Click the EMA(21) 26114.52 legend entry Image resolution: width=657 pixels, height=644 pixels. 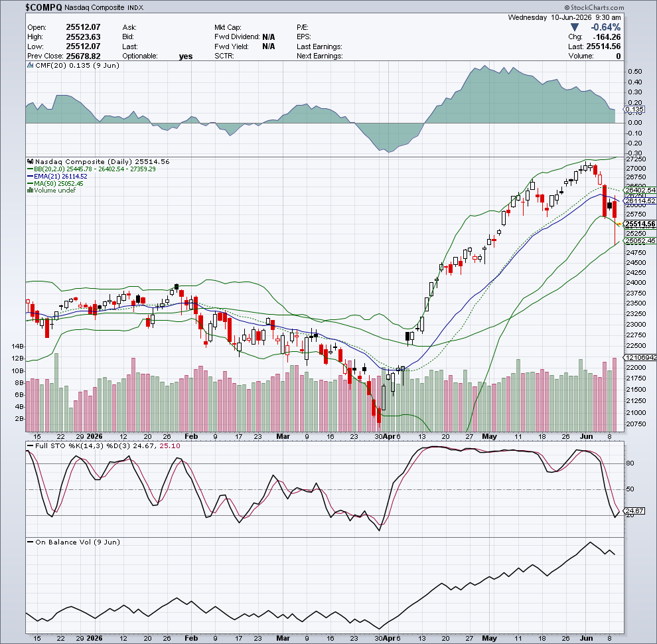tap(57, 177)
